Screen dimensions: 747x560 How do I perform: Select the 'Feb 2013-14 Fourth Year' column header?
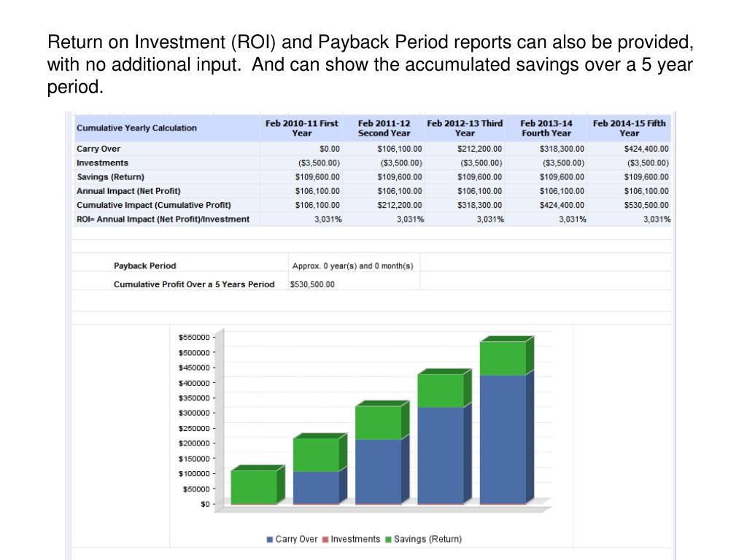(546, 128)
